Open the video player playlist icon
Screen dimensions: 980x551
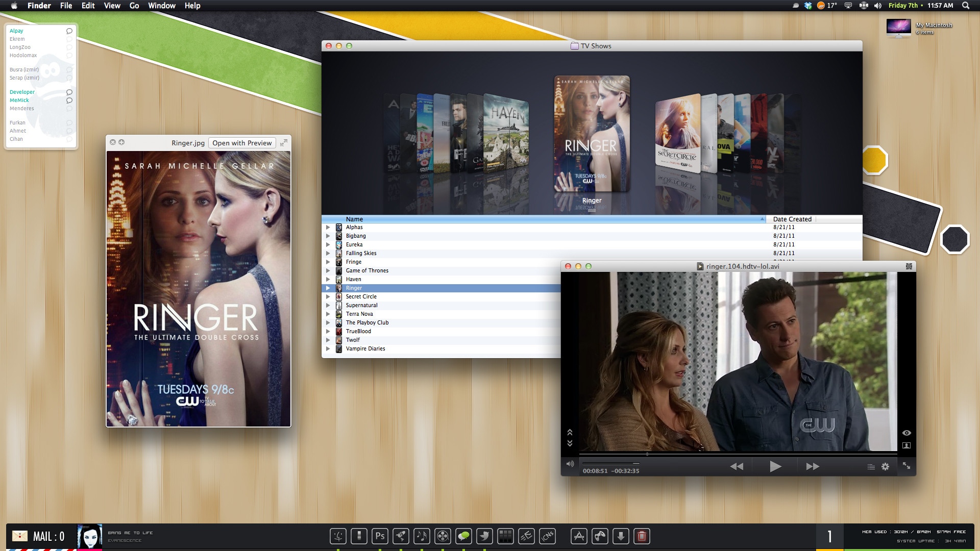871,467
